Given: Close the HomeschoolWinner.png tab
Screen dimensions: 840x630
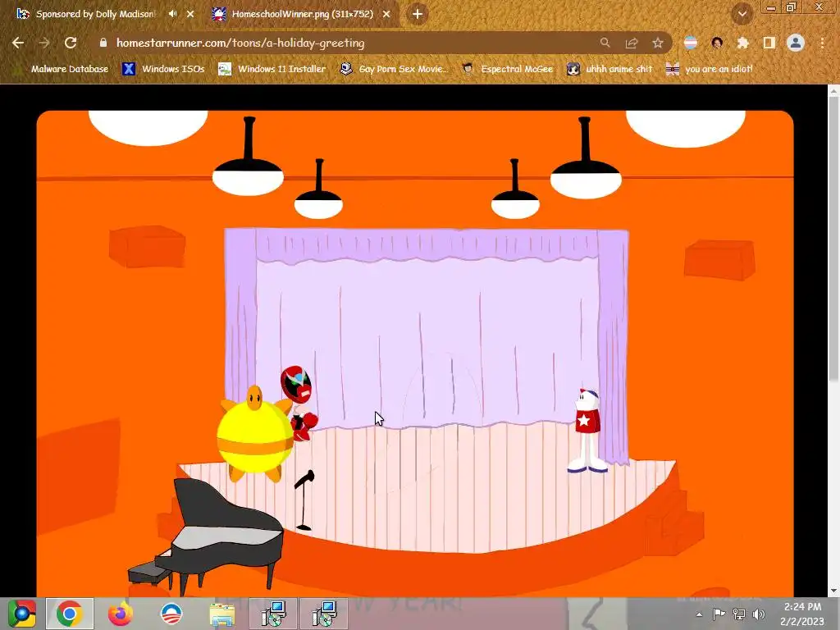Looking at the screenshot, I should click(386, 14).
